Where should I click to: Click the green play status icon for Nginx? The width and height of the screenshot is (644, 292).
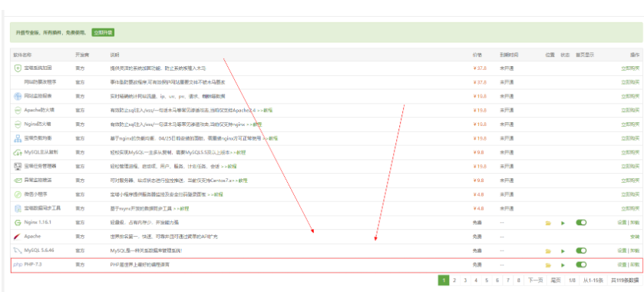[563, 223]
